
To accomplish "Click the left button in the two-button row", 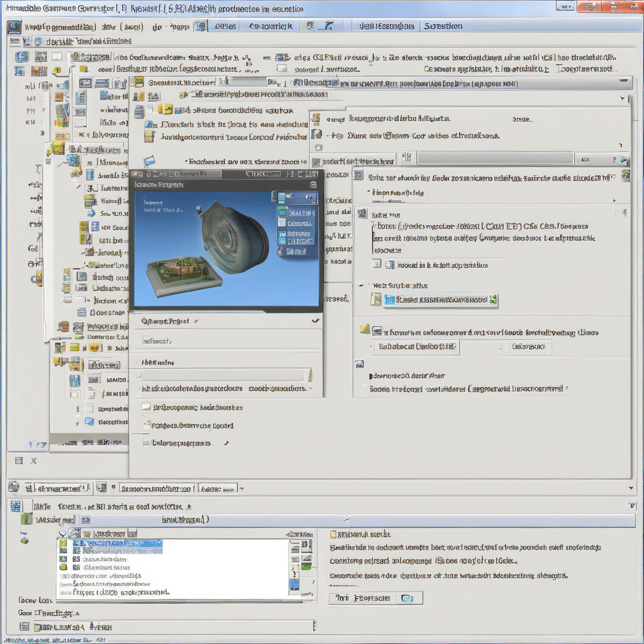I will coord(416,347).
